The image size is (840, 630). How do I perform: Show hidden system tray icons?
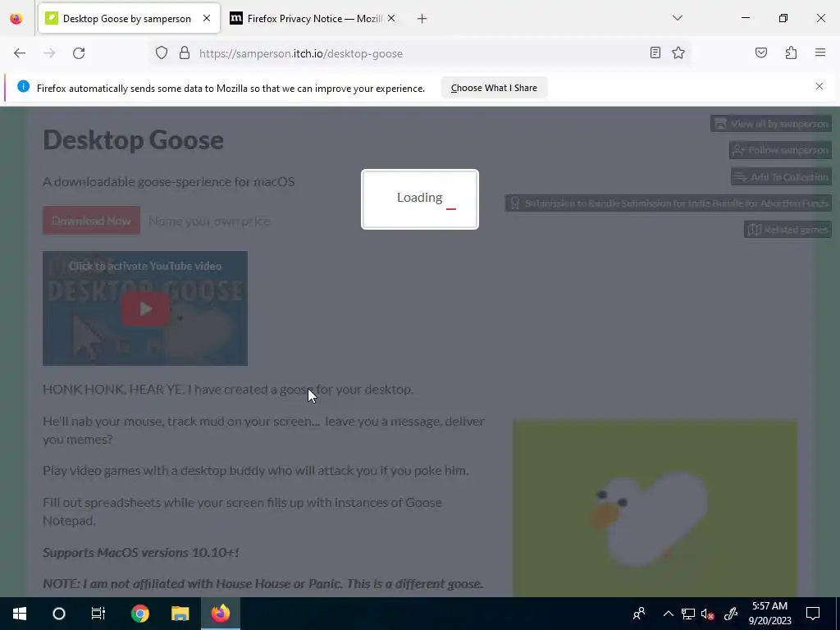coord(668,614)
